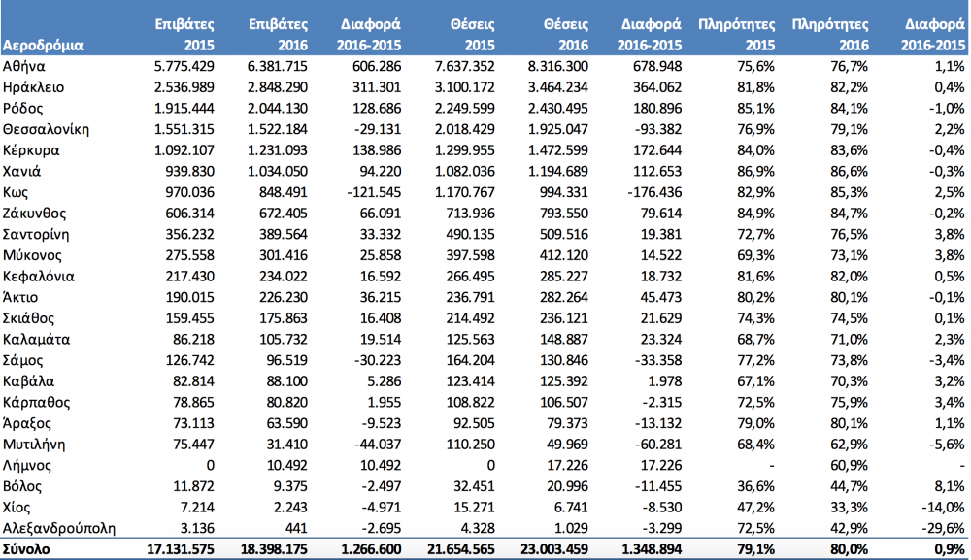
Task: Click the Ρόδος row label
Action: click(23, 109)
